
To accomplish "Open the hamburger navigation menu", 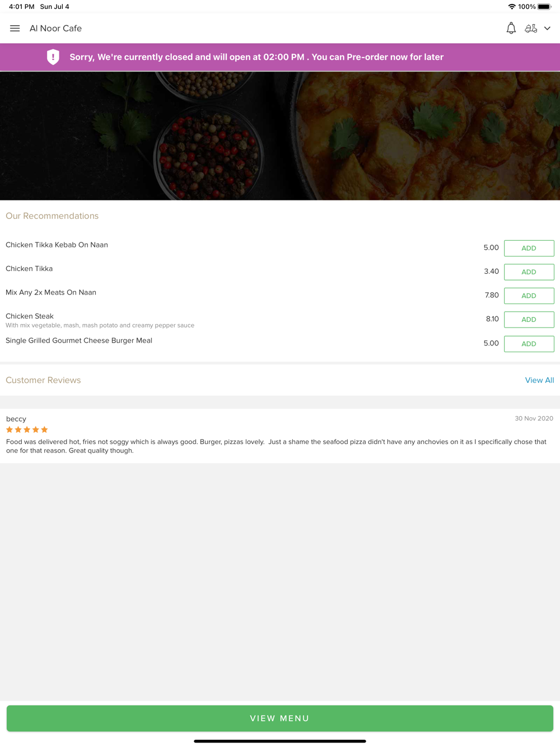I will (15, 29).
